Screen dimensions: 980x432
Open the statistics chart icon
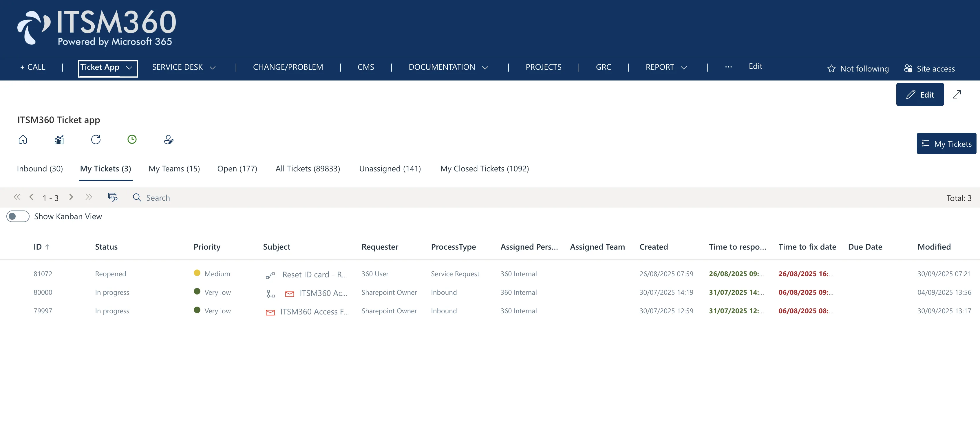(x=59, y=140)
